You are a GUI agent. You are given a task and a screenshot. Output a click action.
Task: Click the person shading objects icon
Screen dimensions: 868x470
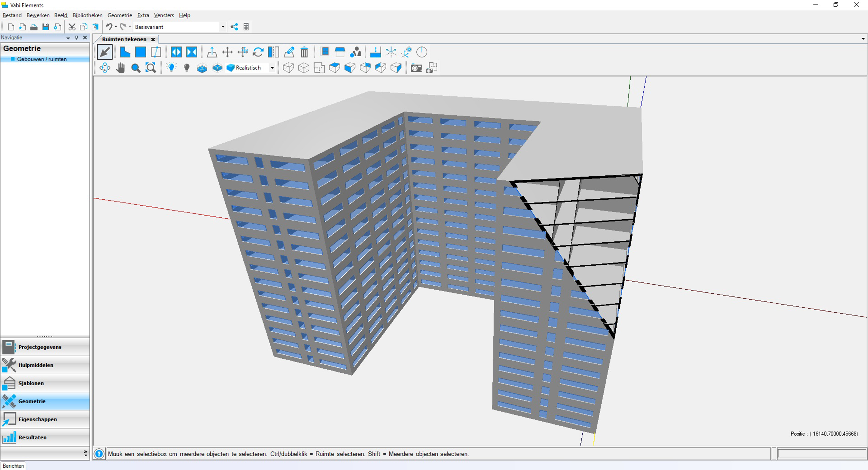(x=355, y=52)
